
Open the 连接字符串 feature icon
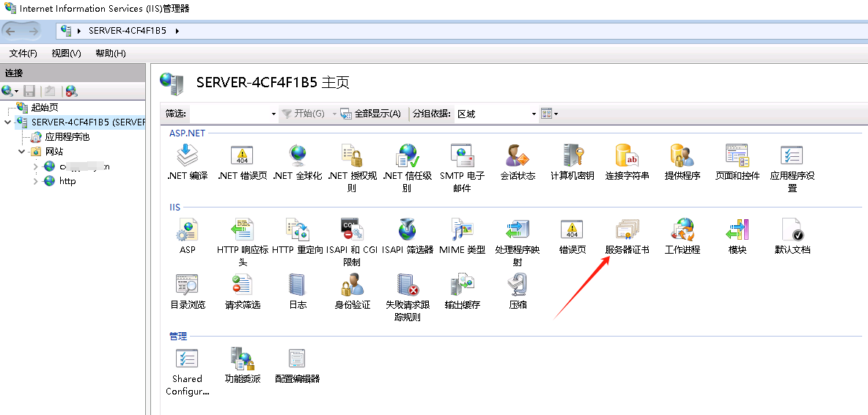tap(628, 155)
